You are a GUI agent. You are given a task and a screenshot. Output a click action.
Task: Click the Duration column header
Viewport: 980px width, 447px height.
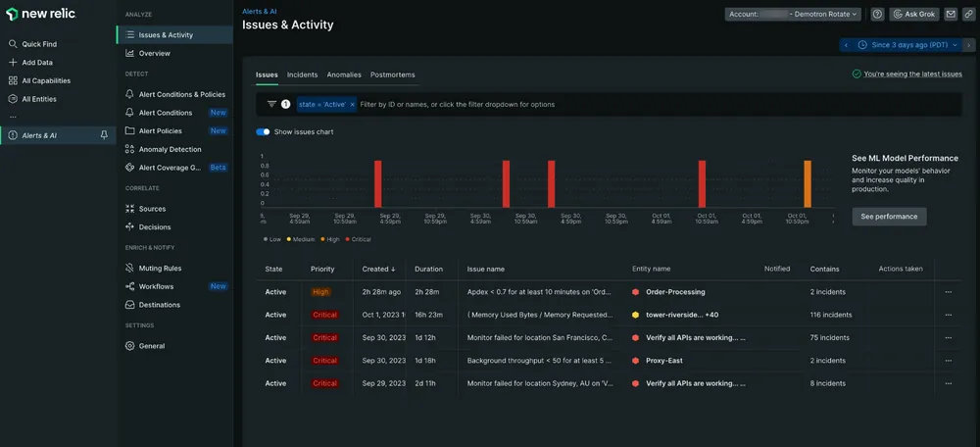tap(428, 269)
